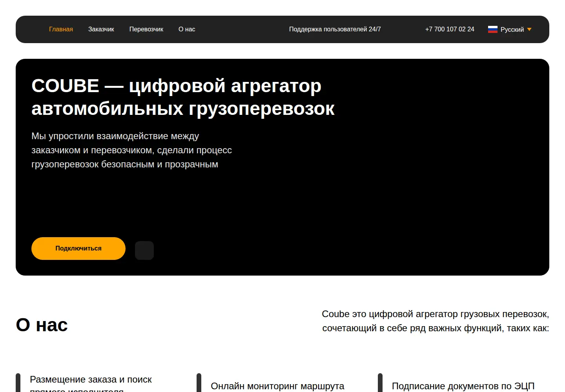Click the Подключиться button

click(78, 249)
